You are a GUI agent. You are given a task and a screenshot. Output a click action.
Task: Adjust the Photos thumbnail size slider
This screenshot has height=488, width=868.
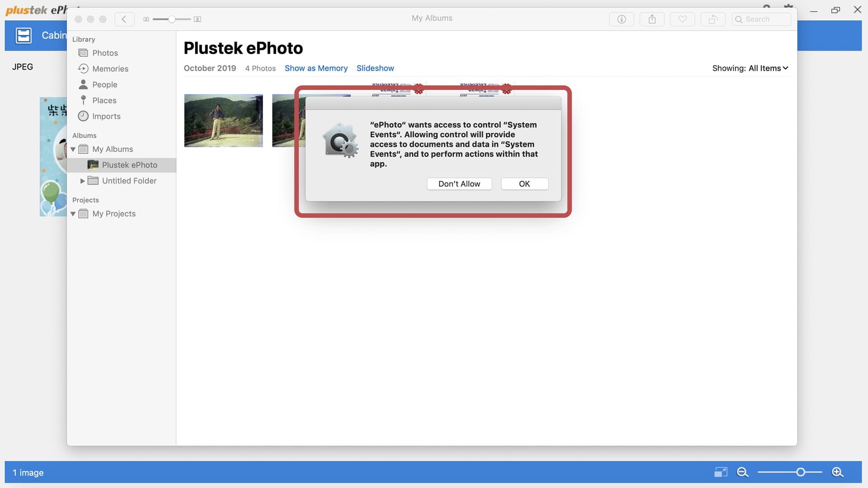(x=172, y=19)
